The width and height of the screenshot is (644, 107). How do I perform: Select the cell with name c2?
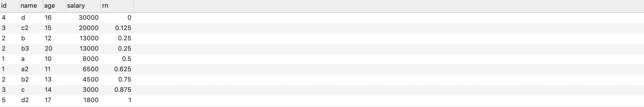(x=31, y=28)
